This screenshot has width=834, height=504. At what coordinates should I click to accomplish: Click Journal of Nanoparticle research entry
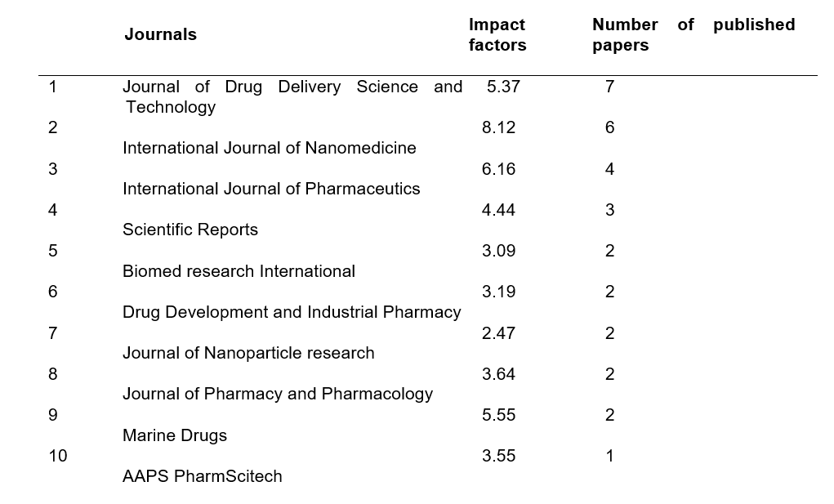[x=248, y=353]
